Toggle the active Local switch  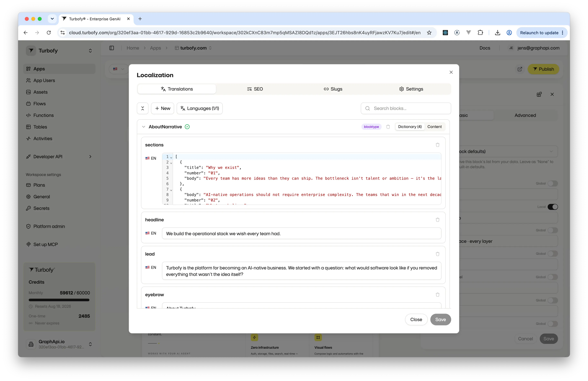[553, 207]
